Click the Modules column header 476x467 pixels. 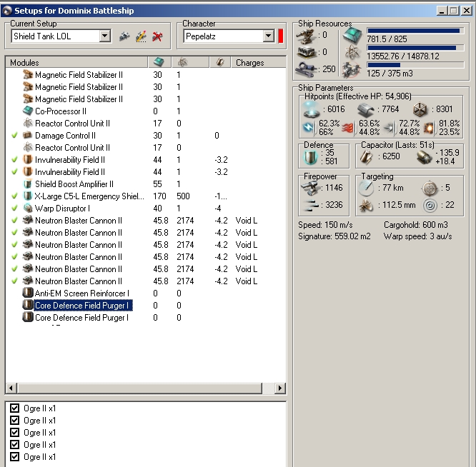pos(76,62)
